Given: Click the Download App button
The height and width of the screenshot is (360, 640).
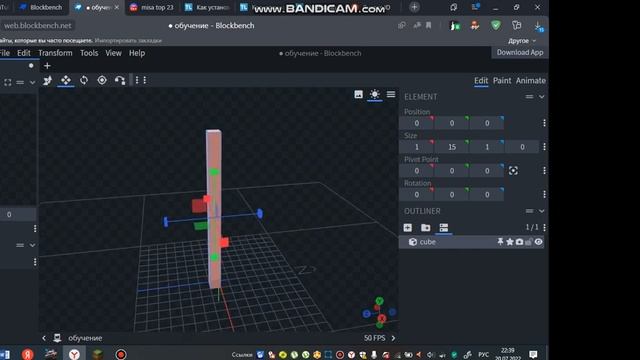Looking at the screenshot, I should point(520,52).
